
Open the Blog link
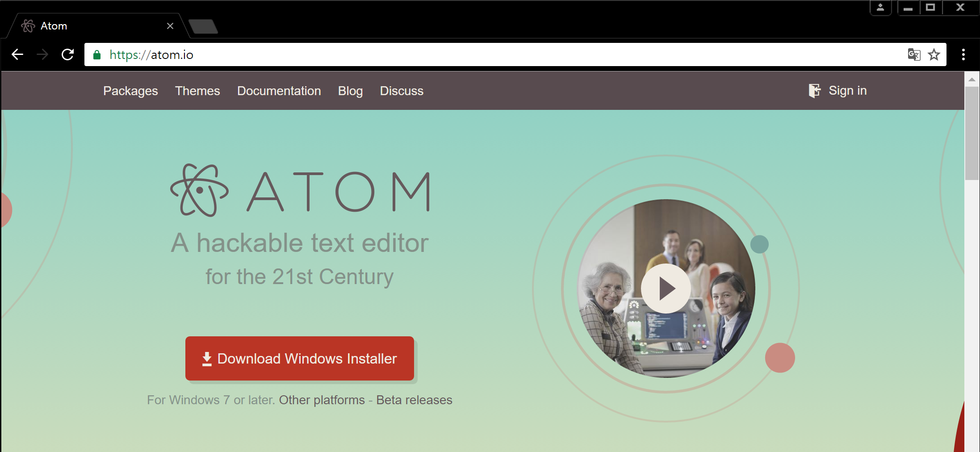pyautogui.click(x=350, y=91)
